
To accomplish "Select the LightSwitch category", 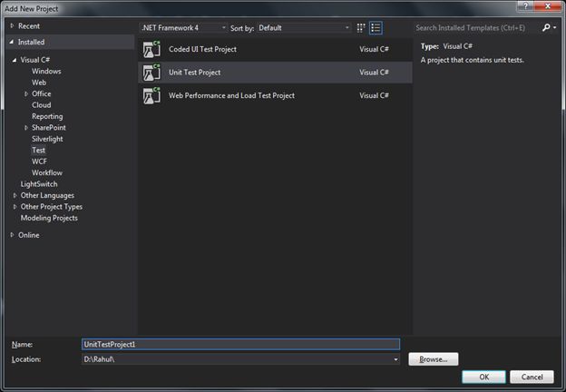I will (x=39, y=184).
